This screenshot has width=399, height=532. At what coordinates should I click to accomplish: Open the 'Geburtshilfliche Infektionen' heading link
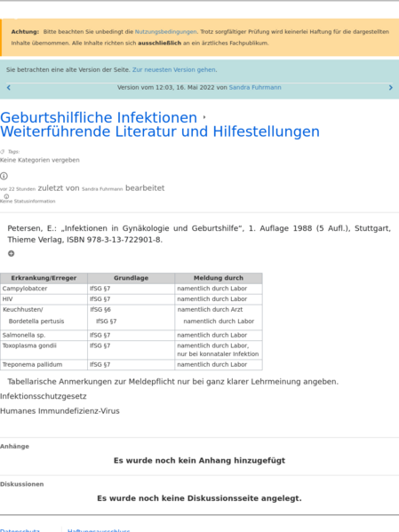(x=99, y=117)
